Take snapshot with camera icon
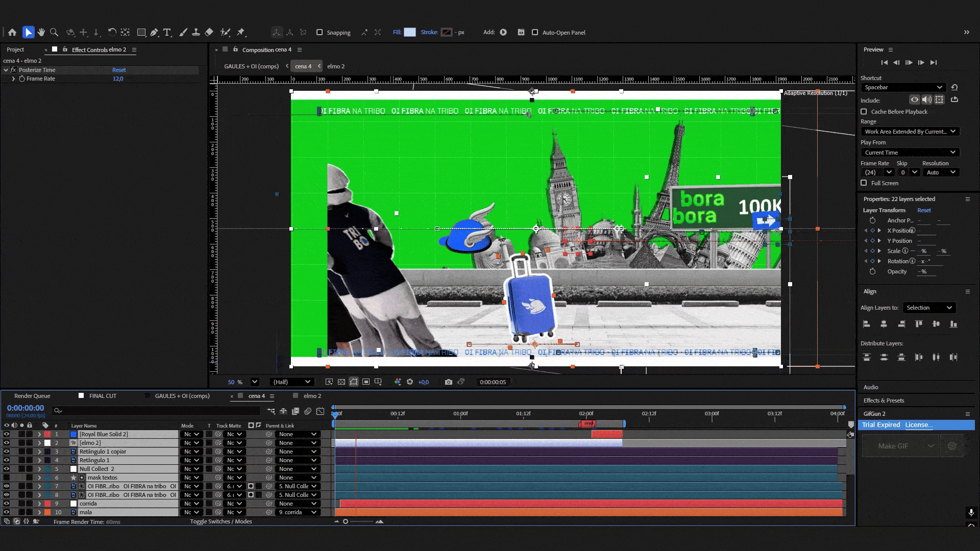Screen dimensions: 980x551 448,382
